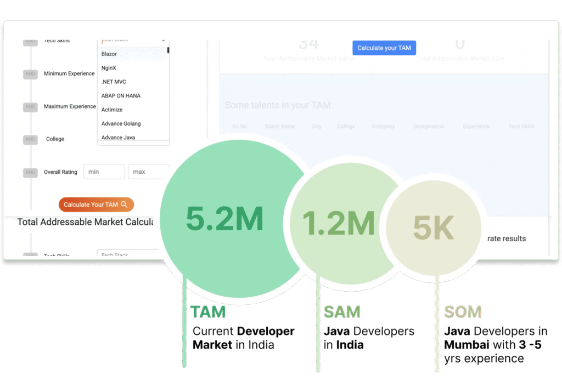The width and height of the screenshot is (562, 392).
Task: Click the tech stack dropdown scrollbar
Action: (x=168, y=50)
